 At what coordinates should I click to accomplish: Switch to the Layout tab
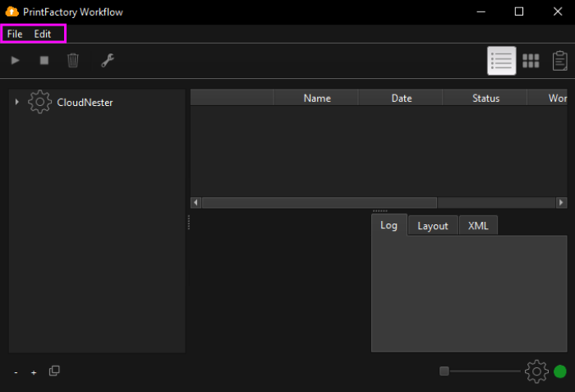[433, 226]
